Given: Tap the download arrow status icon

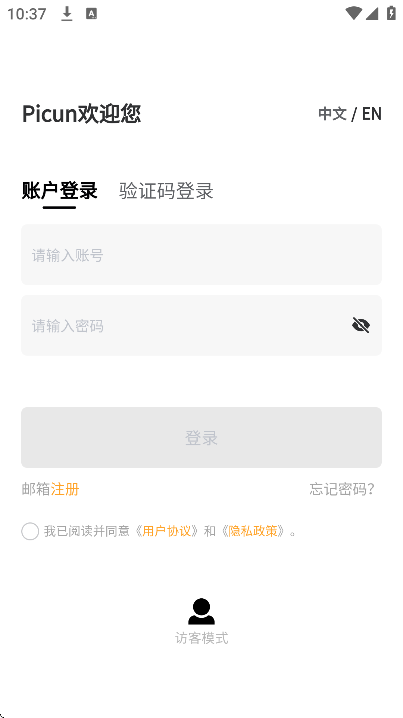Looking at the screenshot, I should (67, 14).
